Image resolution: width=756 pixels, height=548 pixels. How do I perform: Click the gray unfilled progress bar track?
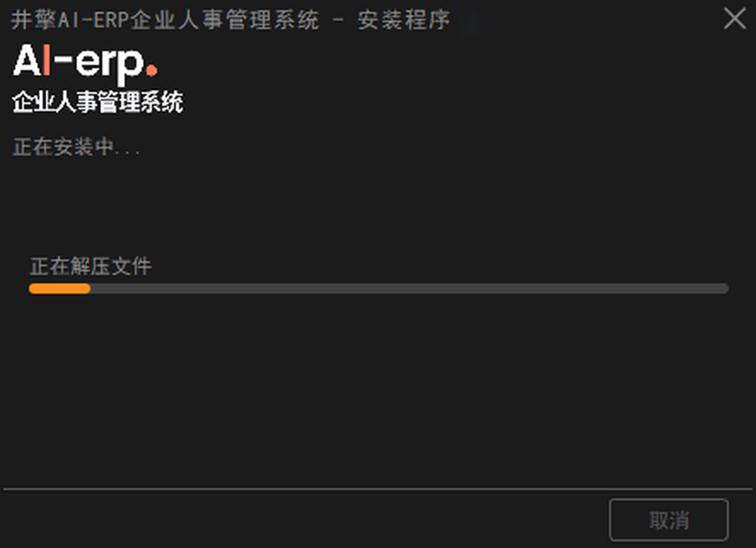409,288
